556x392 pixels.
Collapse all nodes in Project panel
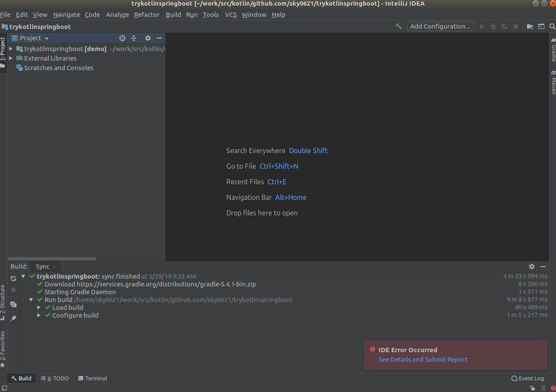click(x=134, y=38)
